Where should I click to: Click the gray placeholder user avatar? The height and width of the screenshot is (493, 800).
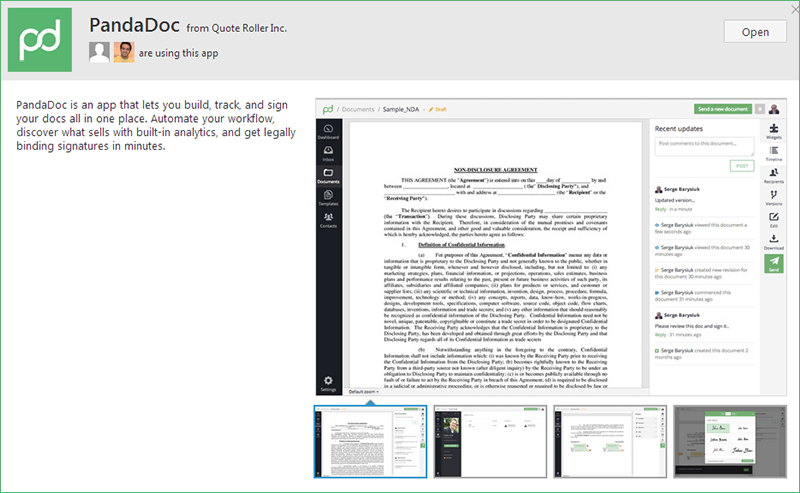point(99,52)
